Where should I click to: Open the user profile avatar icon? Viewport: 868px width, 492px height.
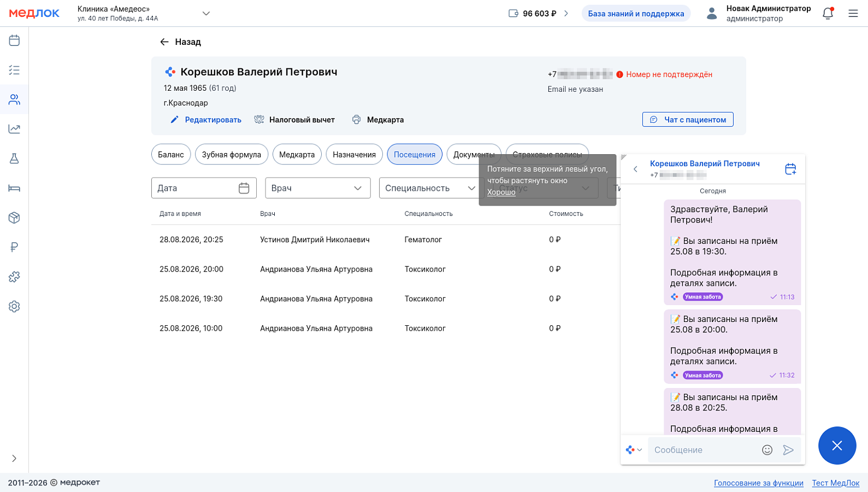coord(711,13)
